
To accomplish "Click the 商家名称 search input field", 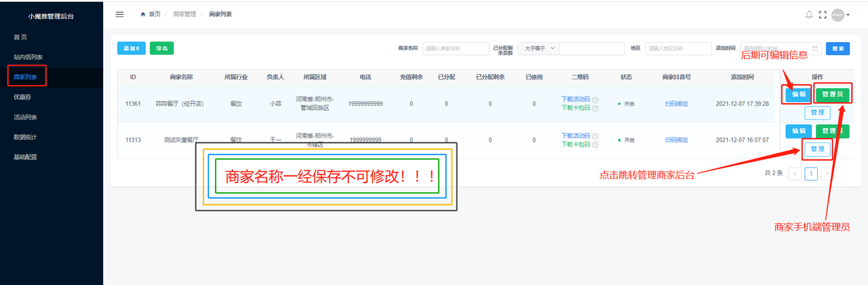I will (456, 48).
